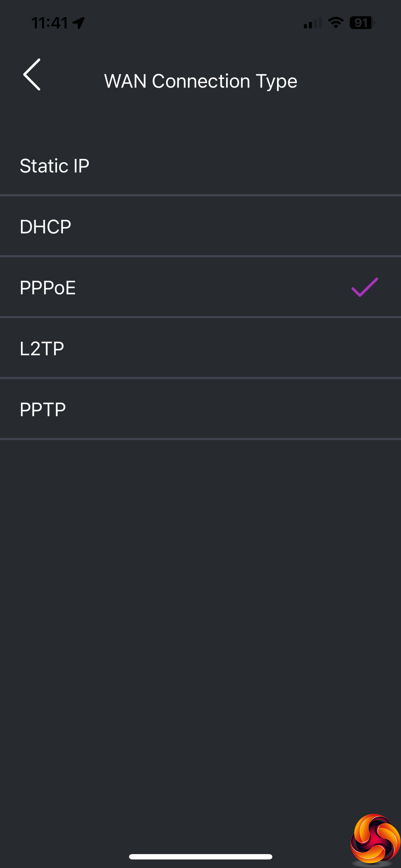Choose DHCP as WAN connection type

pos(200,227)
